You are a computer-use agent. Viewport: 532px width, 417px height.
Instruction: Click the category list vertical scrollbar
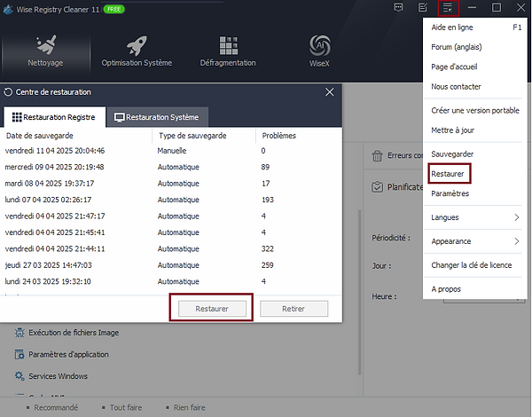coord(359,292)
